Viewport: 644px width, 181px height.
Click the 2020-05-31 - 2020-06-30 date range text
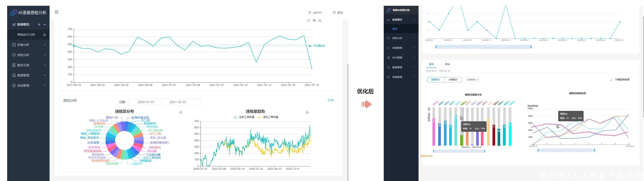point(438,71)
